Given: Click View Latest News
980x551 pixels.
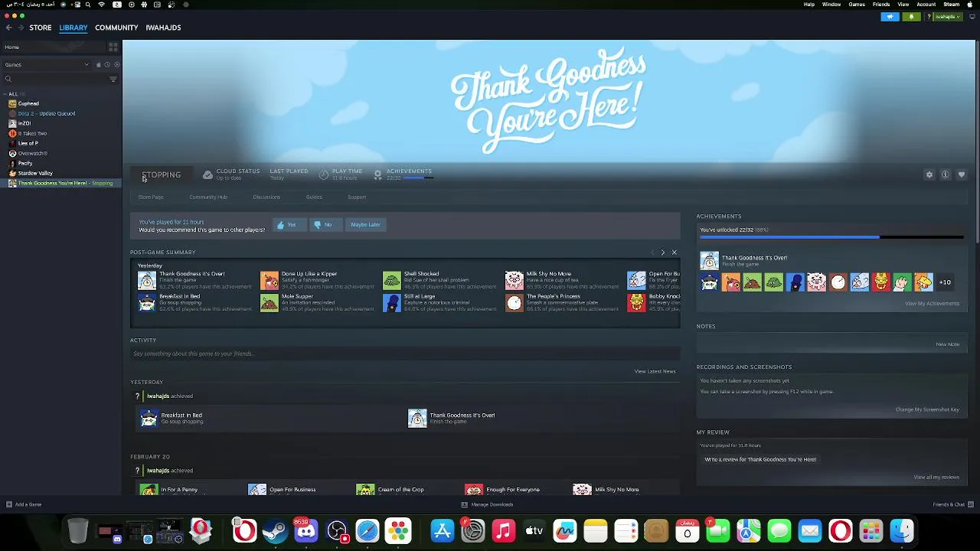Looking at the screenshot, I should pyautogui.click(x=655, y=371).
